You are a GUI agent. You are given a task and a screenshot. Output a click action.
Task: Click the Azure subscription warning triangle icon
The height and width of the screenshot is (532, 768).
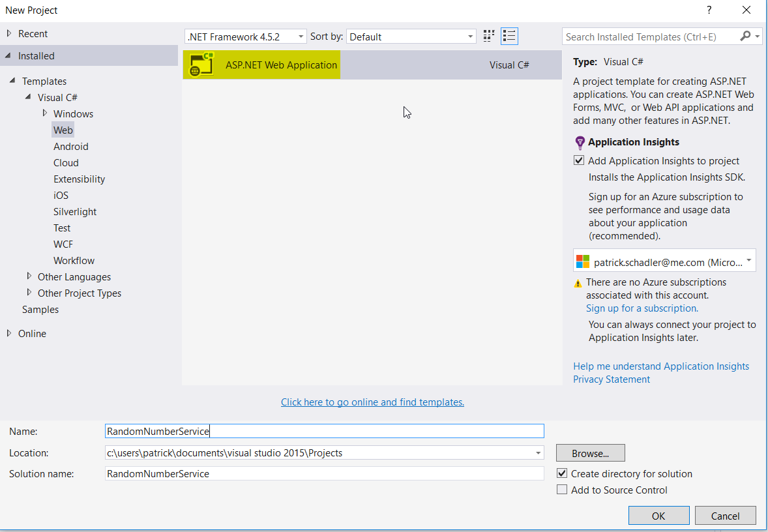578,282
